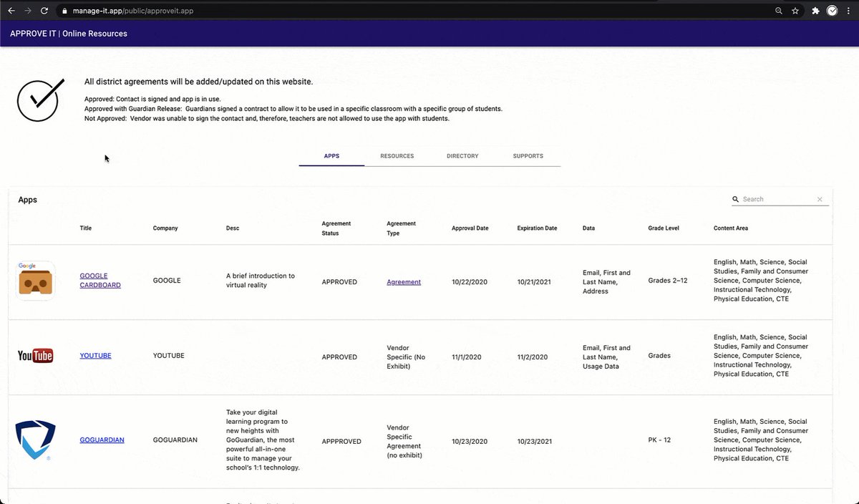Image resolution: width=859 pixels, height=504 pixels.
Task: Click the GoGuardian shield logo
Action: click(x=35, y=440)
